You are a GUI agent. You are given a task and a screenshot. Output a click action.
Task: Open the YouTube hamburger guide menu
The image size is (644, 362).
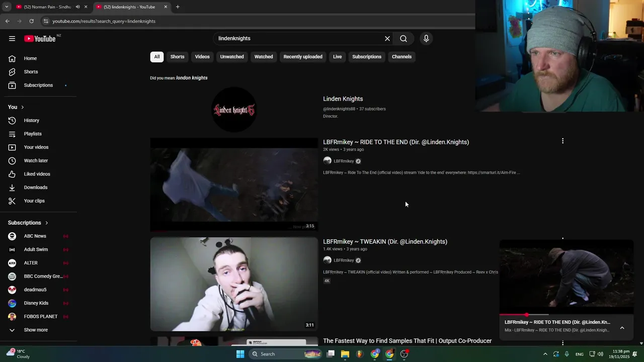pyautogui.click(x=12, y=39)
